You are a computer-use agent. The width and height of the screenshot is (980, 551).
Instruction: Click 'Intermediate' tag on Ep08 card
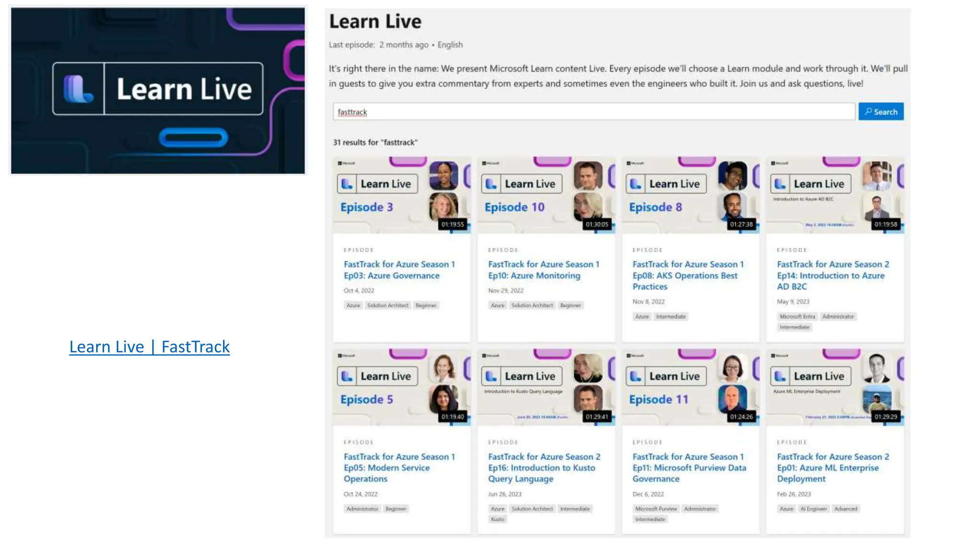click(x=671, y=317)
